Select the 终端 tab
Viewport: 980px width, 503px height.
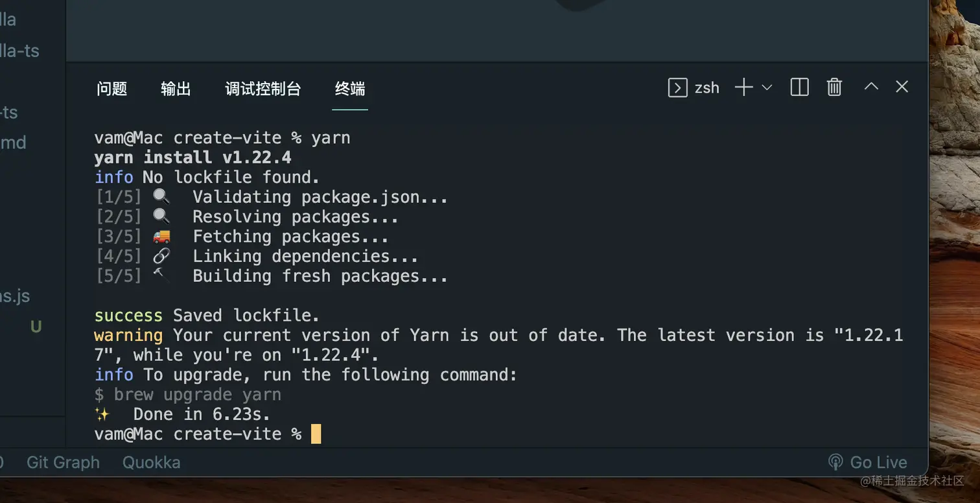[x=350, y=89]
